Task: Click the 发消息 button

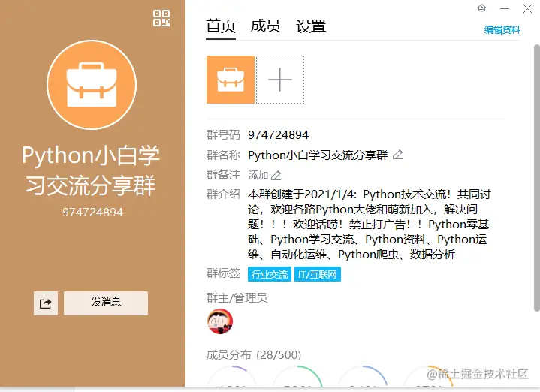Action: 106,303
